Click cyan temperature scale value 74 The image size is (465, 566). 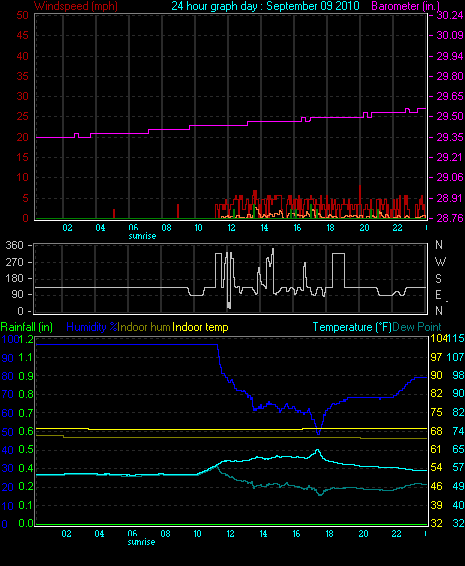459,431
